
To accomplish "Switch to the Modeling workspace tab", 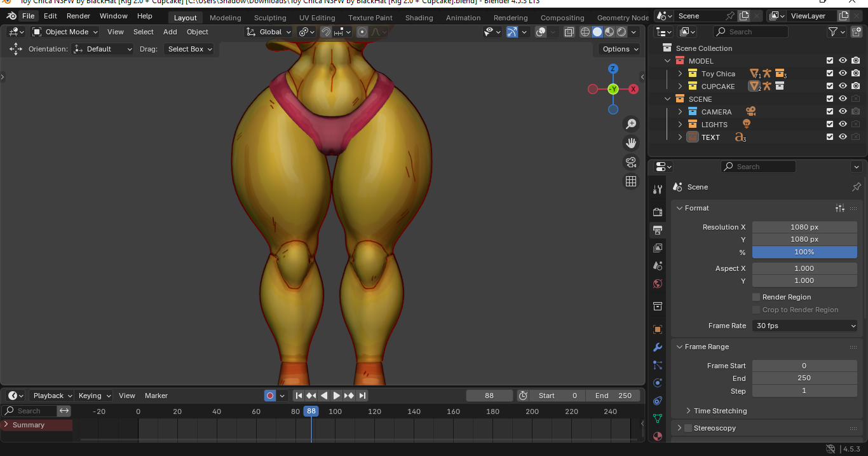I will point(226,18).
